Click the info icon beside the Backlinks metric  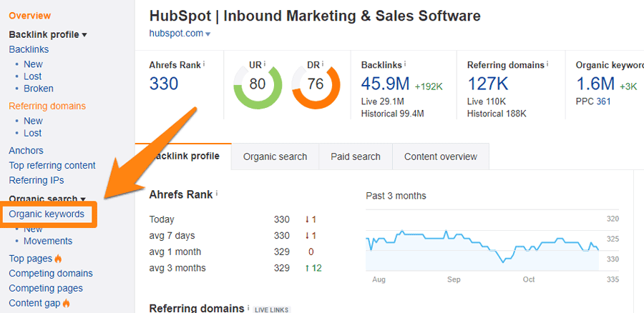pos(405,64)
